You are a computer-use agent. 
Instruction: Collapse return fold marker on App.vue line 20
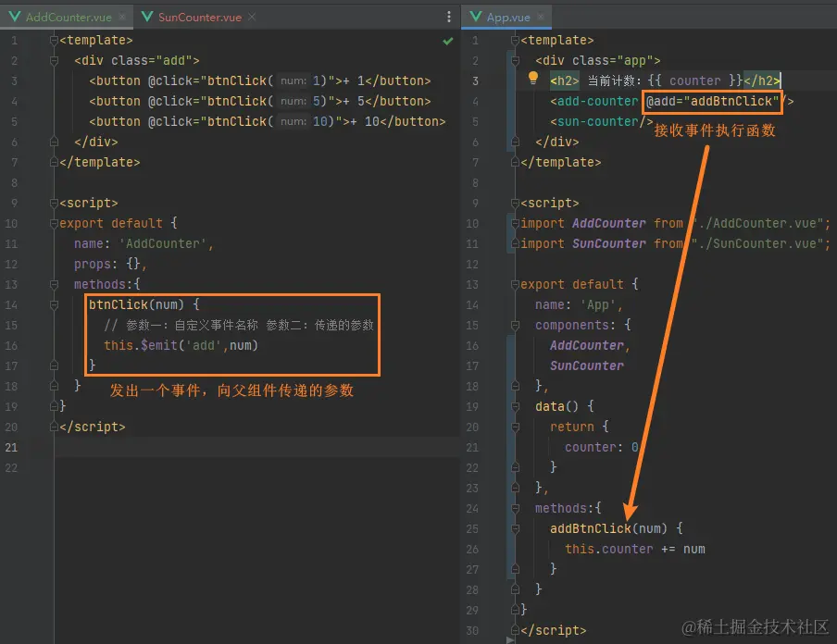click(515, 427)
